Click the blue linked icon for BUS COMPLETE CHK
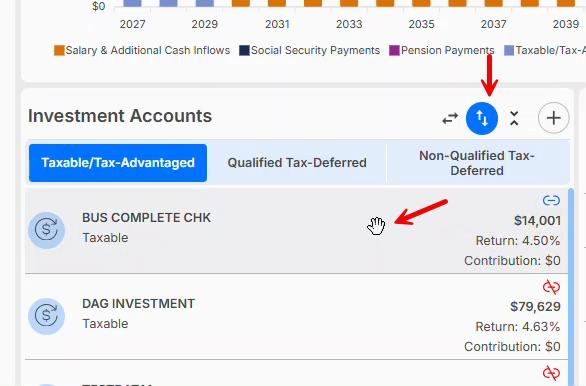Viewport: 586px width, 386px height. click(x=551, y=201)
